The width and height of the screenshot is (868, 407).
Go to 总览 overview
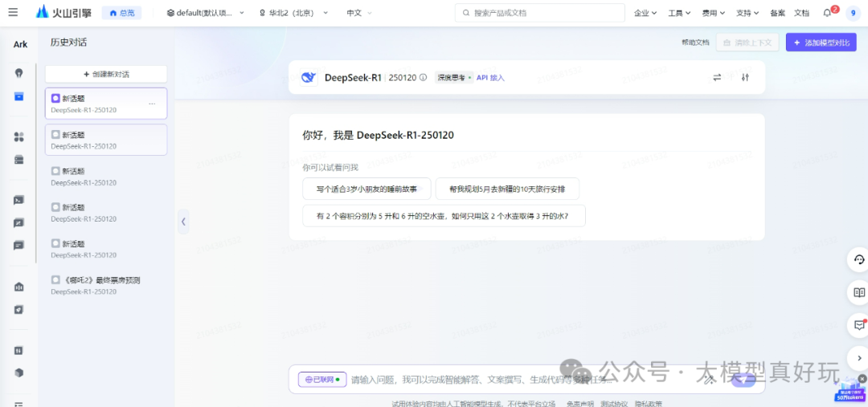[x=122, y=12]
